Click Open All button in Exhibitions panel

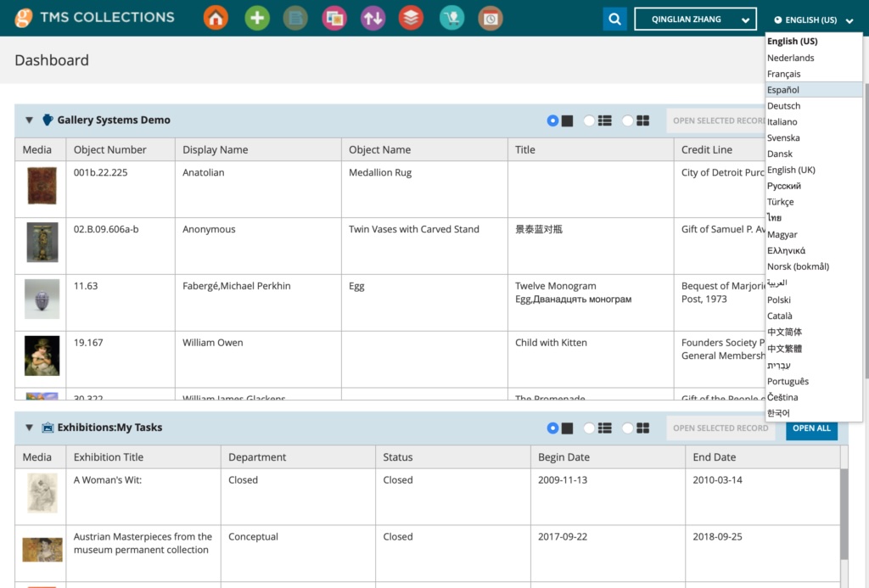pyautogui.click(x=811, y=428)
